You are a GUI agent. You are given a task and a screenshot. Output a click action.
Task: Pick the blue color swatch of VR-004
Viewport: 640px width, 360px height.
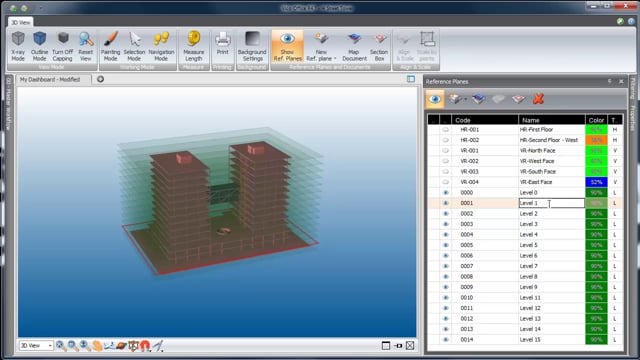pos(596,182)
